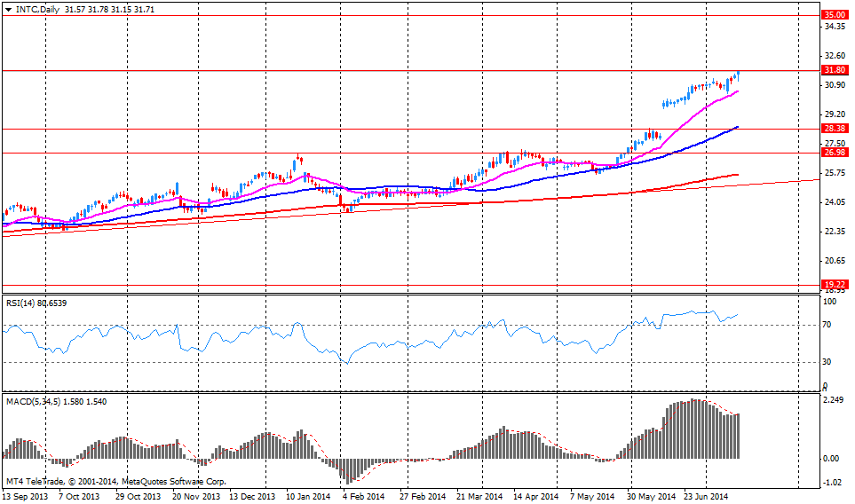
Task: Click the RSI scale value 100
Action: (830, 302)
